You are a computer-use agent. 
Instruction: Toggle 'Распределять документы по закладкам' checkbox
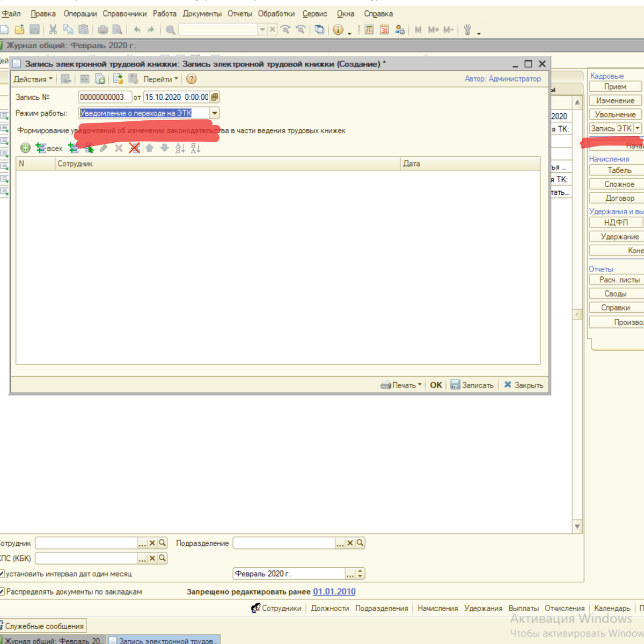pyautogui.click(x=2, y=591)
